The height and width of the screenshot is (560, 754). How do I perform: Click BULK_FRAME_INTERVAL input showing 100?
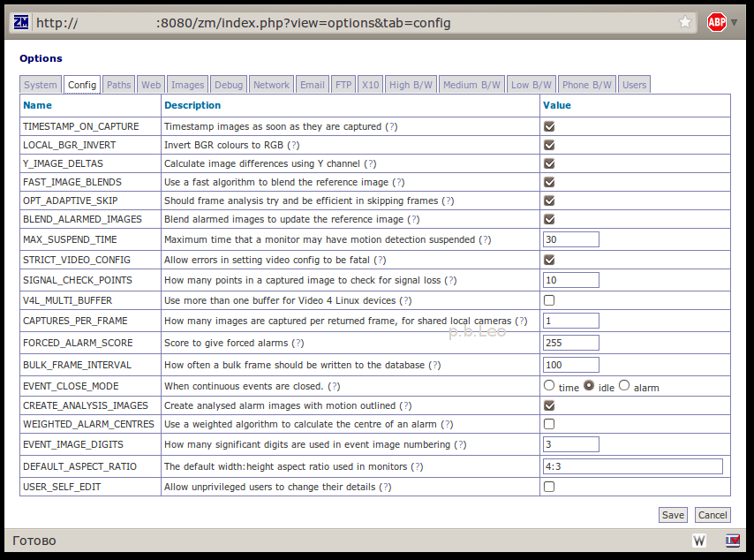pos(570,365)
